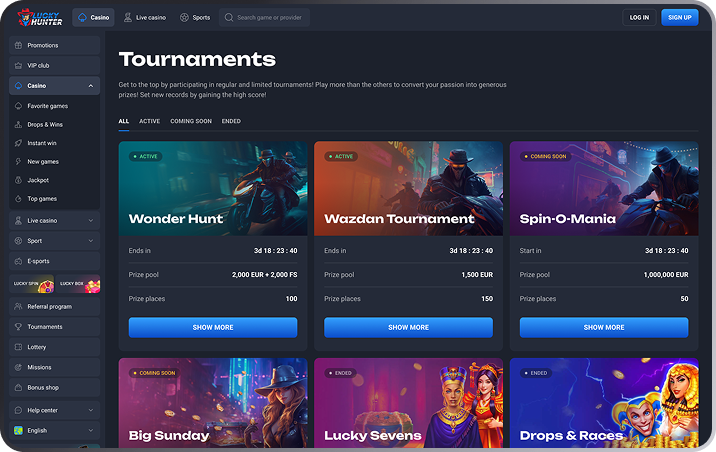Collapse the Casino sidebar section
This screenshot has height=452, width=716.
click(90, 85)
